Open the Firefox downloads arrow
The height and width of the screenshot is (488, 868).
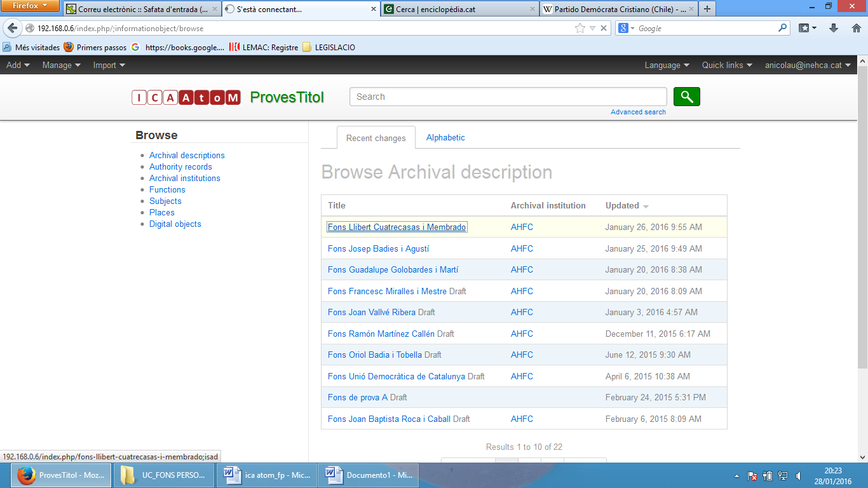pos(834,28)
